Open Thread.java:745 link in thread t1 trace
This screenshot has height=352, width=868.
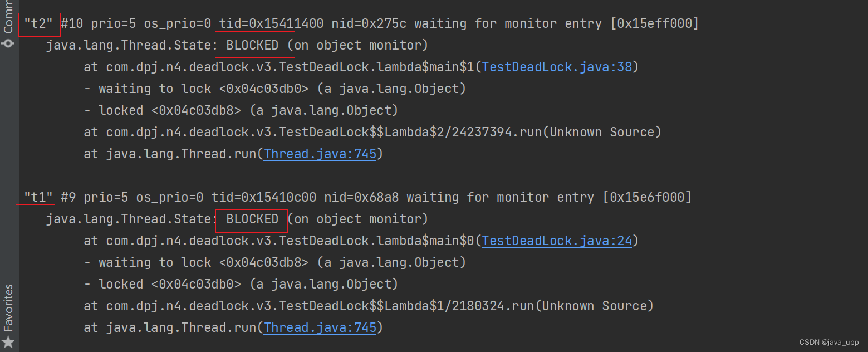320,327
